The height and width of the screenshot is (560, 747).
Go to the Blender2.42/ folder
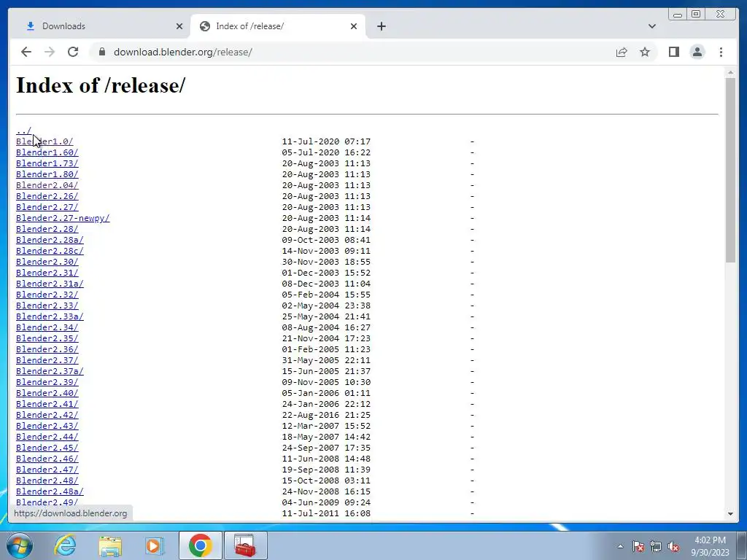pyautogui.click(x=47, y=415)
